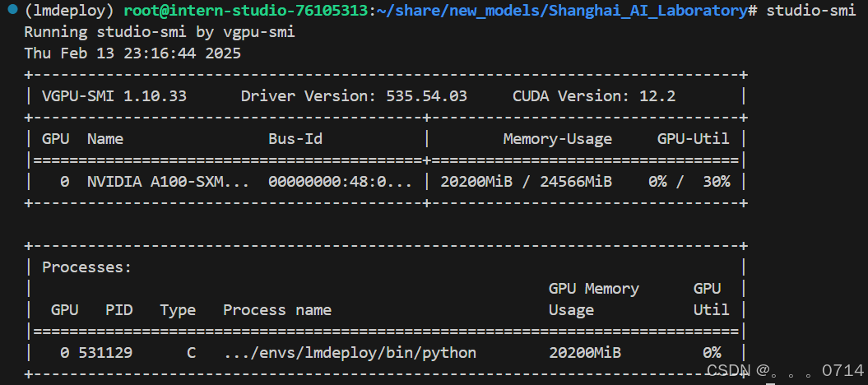Screen dimensions: 868x385
Task: Click the process memory "20200MiB" in process row
Action: pyautogui.click(x=585, y=352)
